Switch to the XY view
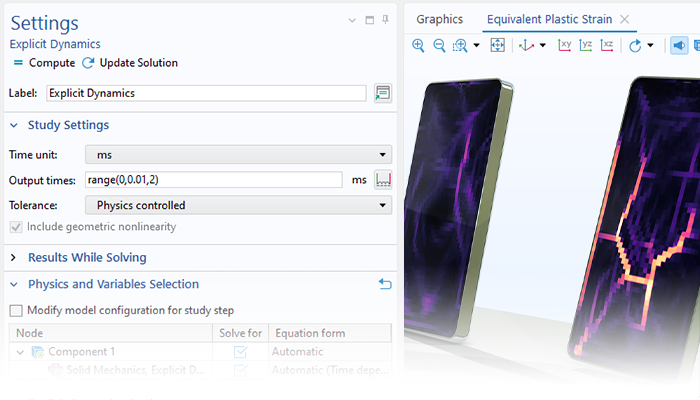Screen dimensions: 700x400 point(565,46)
